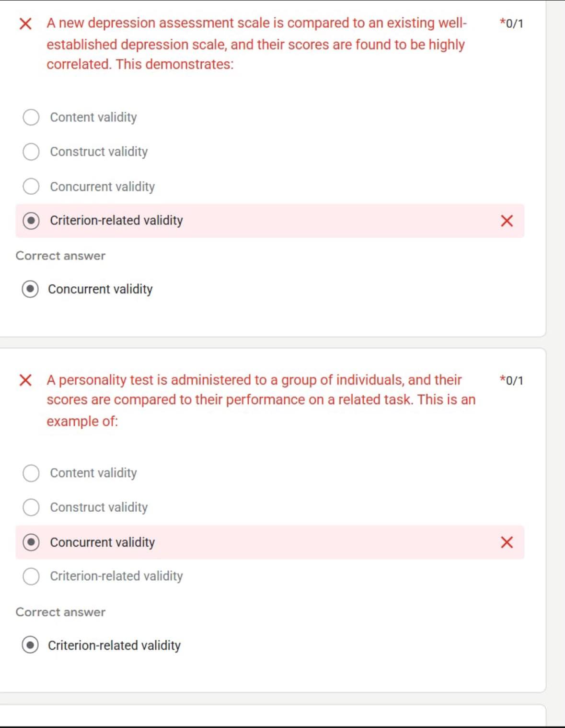Select Content validity in first question
Viewport: 565px width, 728px height.
click(31, 117)
